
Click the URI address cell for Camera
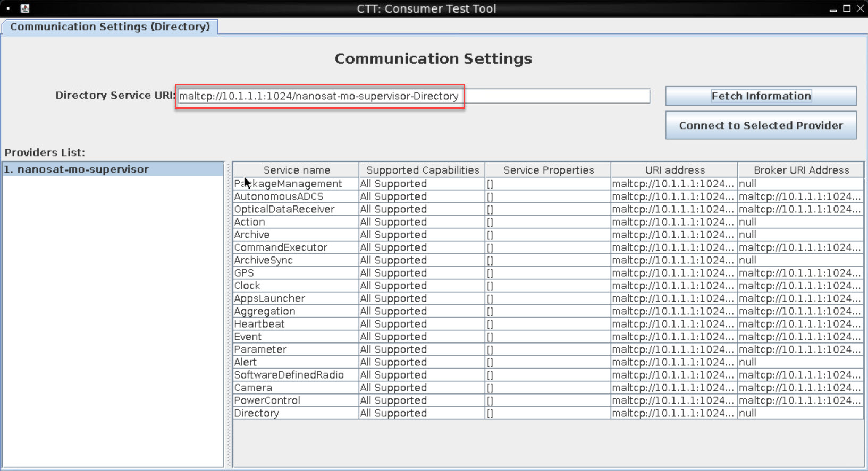pos(674,388)
